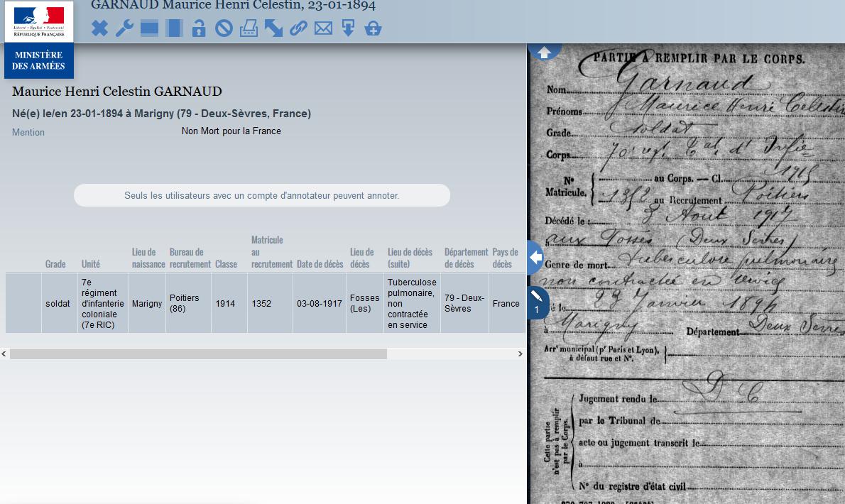Click 'Non Mort pour la France' mention
Image resolution: width=845 pixels, height=504 pixels.
(x=231, y=131)
